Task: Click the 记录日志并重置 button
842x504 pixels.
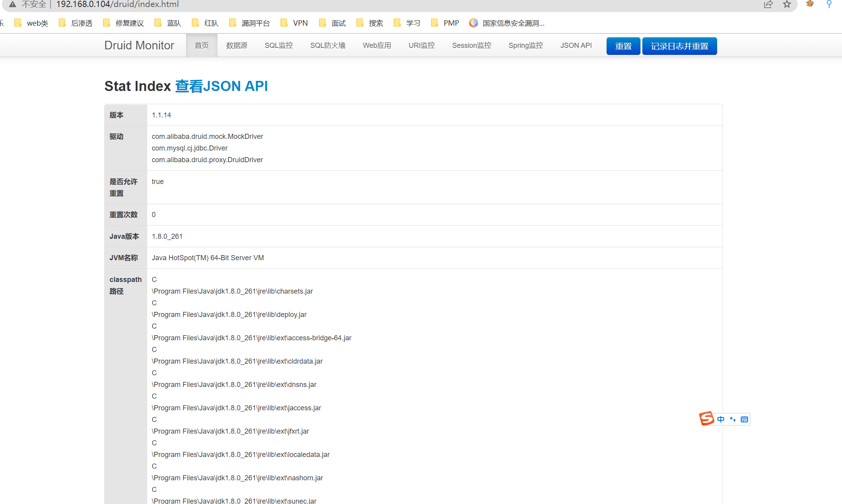Action: pos(679,46)
